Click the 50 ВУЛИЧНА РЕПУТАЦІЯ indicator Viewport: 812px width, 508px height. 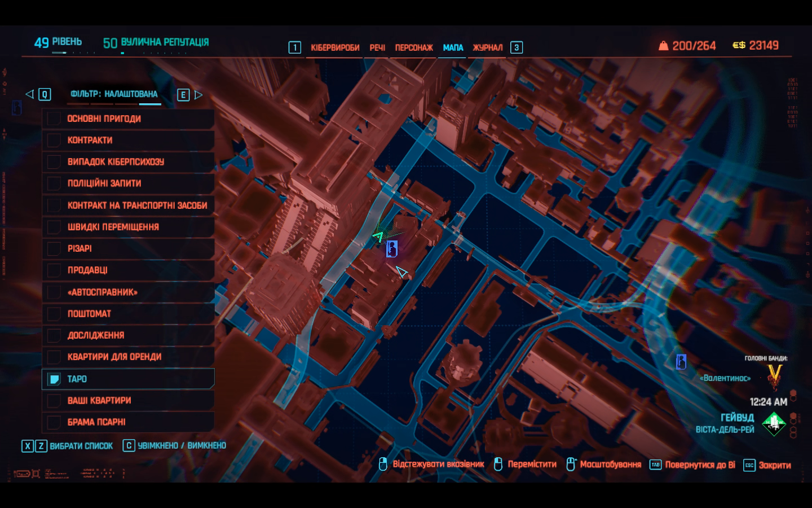point(156,42)
